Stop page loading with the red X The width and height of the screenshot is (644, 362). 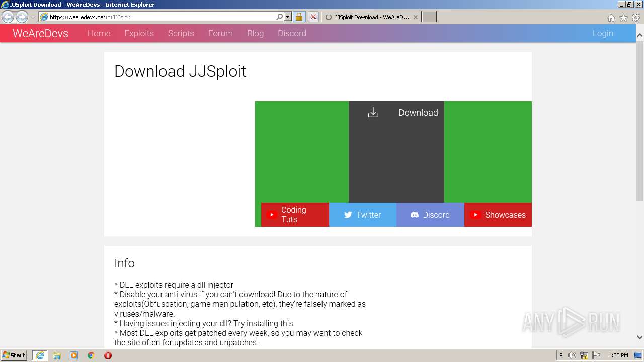[x=313, y=17]
